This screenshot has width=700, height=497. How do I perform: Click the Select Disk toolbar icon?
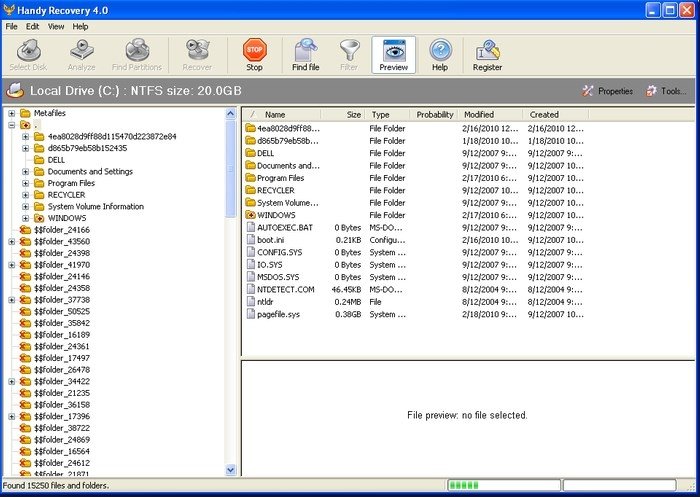(28, 55)
